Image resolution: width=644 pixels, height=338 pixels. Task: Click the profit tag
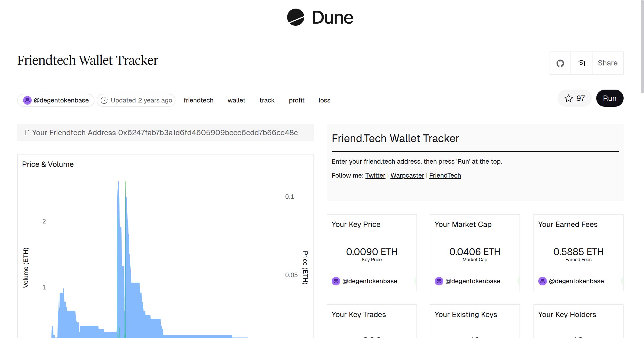point(296,100)
